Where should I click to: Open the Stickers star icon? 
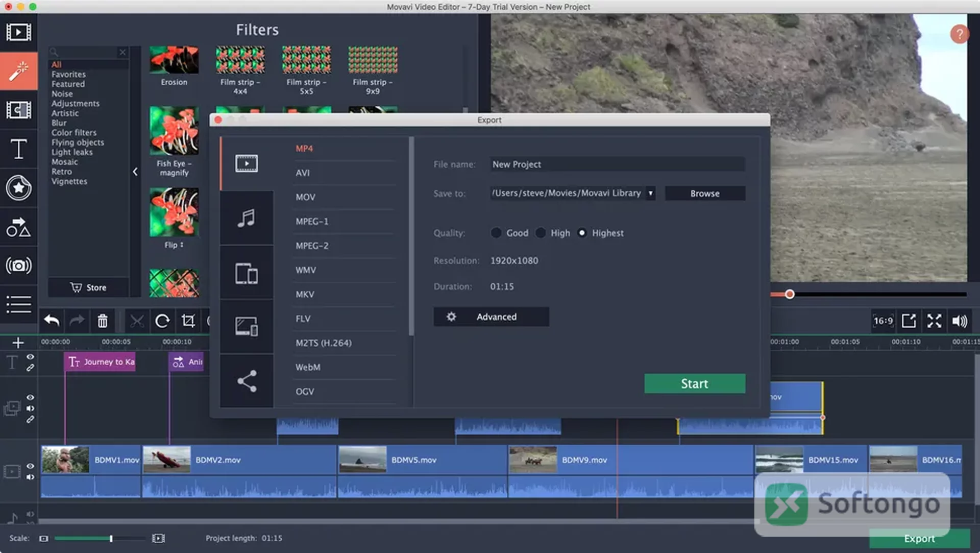click(x=18, y=188)
